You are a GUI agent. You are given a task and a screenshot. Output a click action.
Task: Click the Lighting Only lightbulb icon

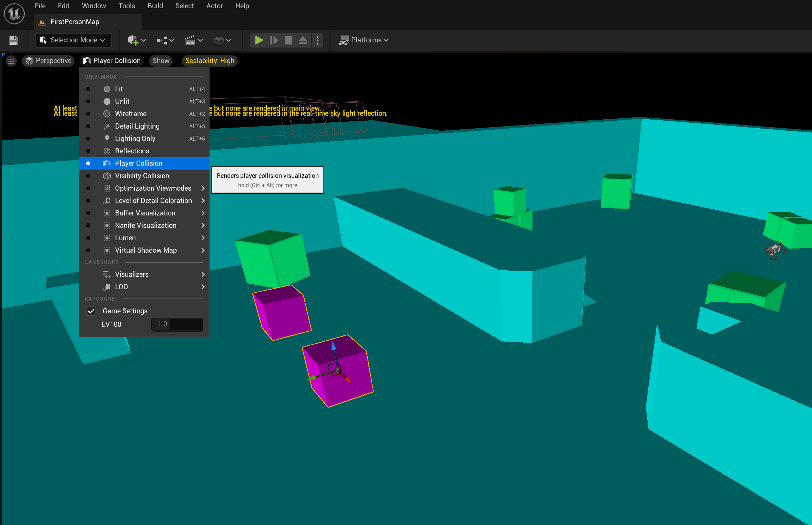pyautogui.click(x=107, y=139)
